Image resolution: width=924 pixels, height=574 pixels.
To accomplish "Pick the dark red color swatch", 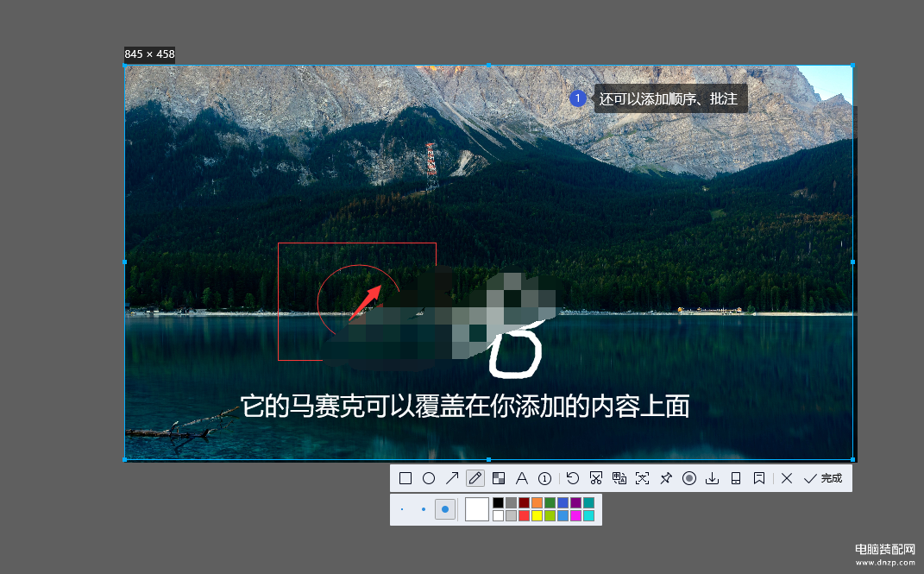I will tap(524, 502).
